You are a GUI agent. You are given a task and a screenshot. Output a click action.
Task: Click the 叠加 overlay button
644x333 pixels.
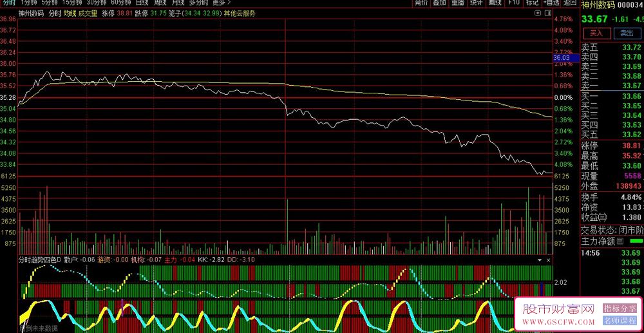coord(439,3)
